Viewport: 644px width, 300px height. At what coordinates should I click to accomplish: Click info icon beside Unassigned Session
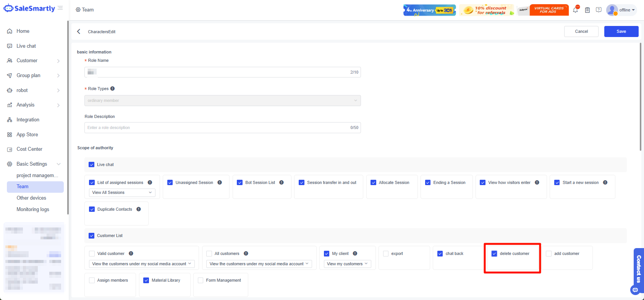click(220, 182)
